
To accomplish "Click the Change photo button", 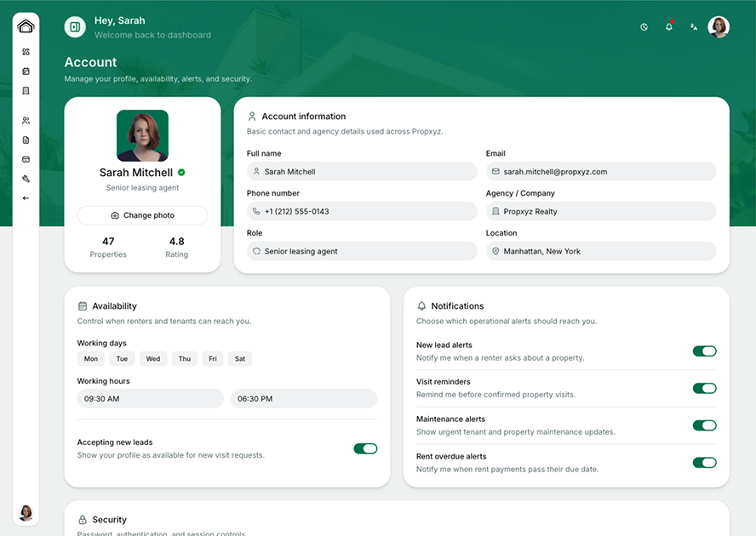I will pos(143,215).
